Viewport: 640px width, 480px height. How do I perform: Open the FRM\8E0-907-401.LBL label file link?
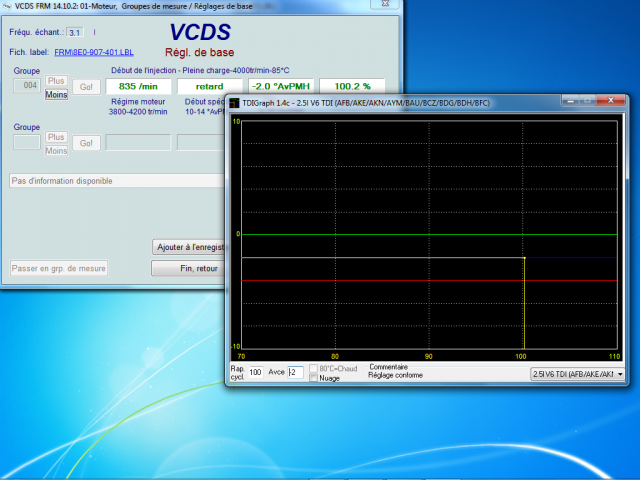[x=94, y=52]
